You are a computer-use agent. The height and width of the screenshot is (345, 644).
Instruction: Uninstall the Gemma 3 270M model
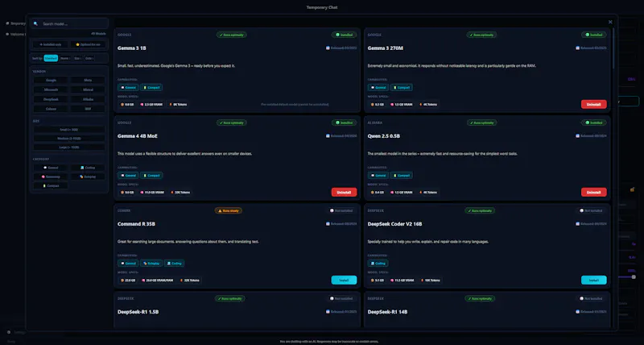click(x=593, y=105)
